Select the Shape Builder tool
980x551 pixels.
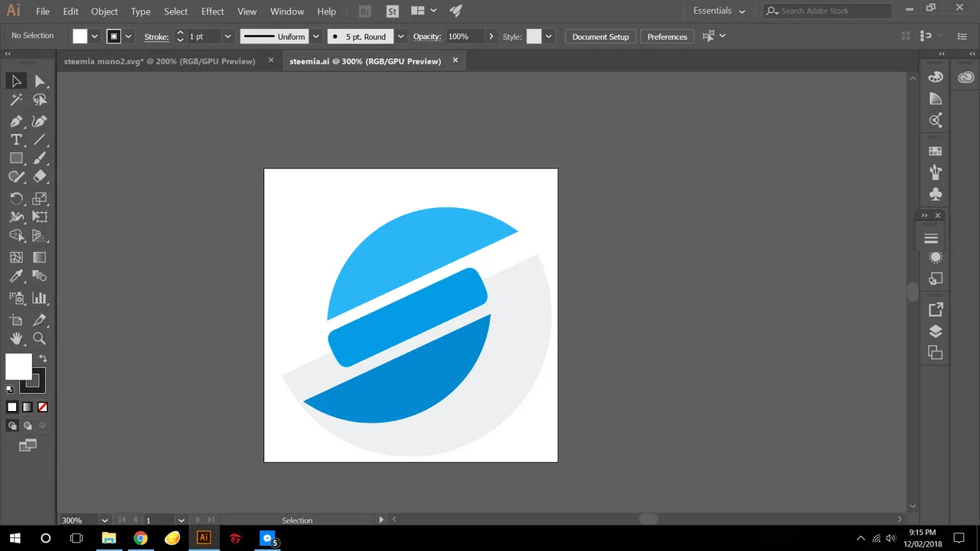coord(16,236)
